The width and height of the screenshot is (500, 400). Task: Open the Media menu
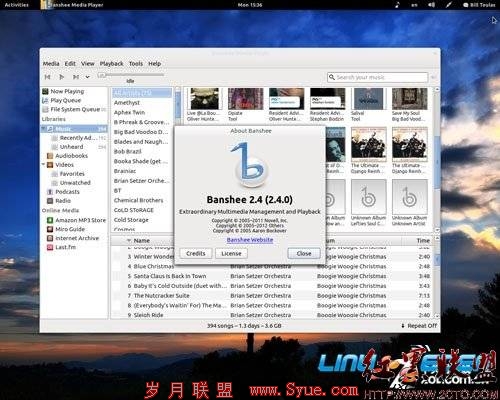pyautogui.click(x=51, y=63)
